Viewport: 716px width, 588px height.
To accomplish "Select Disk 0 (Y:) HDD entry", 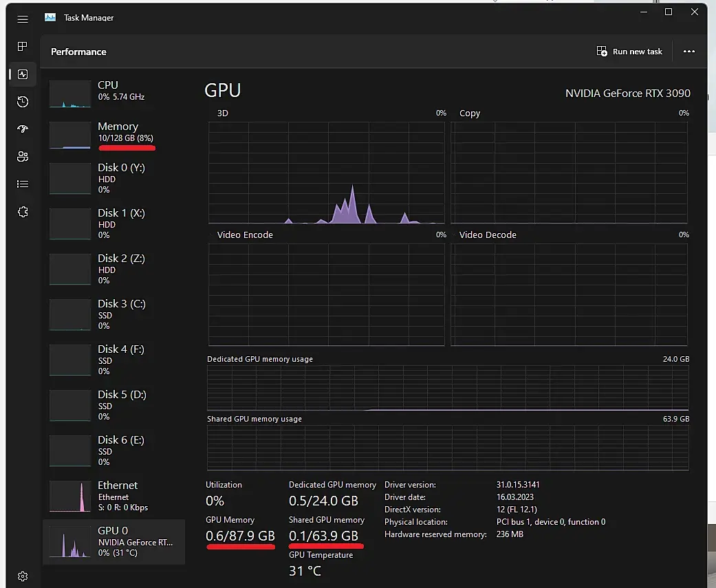I will click(x=113, y=177).
